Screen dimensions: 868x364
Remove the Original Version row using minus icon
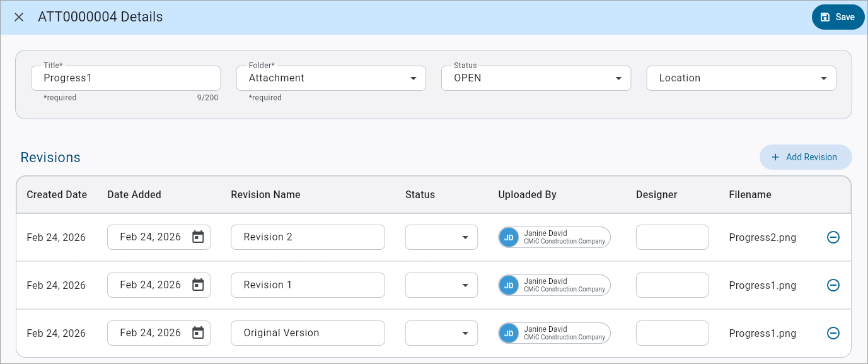833,332
